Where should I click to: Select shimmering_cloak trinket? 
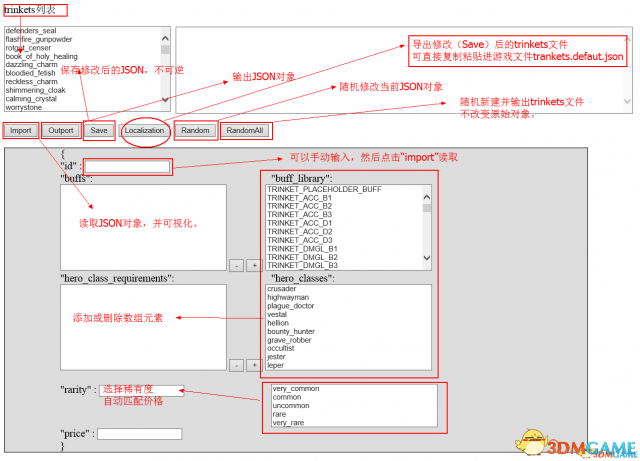point(36,90)
